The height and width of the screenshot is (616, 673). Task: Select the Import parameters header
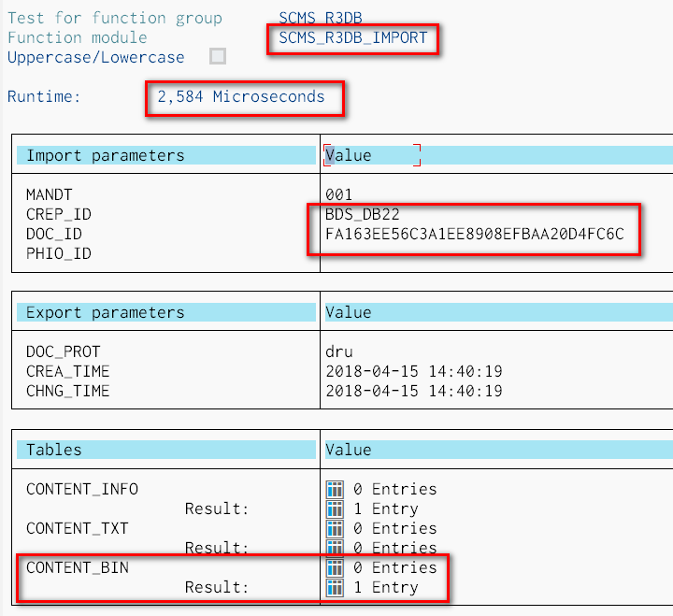click(166, 155)
